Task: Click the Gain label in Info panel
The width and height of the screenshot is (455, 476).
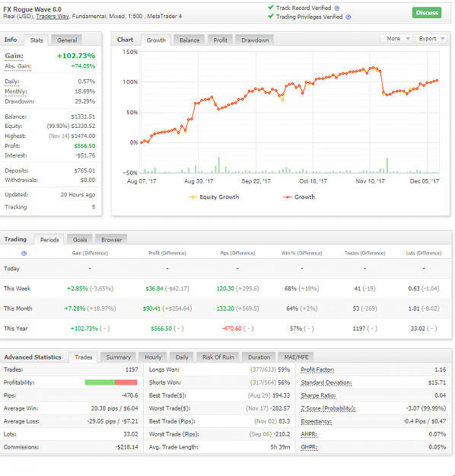Action: (14, 56)
